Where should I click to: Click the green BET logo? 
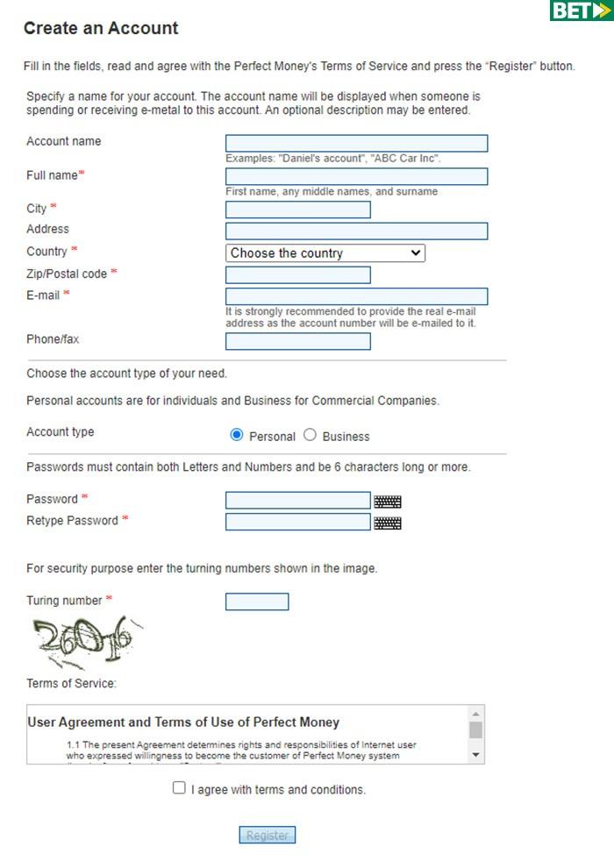point(581,11)
